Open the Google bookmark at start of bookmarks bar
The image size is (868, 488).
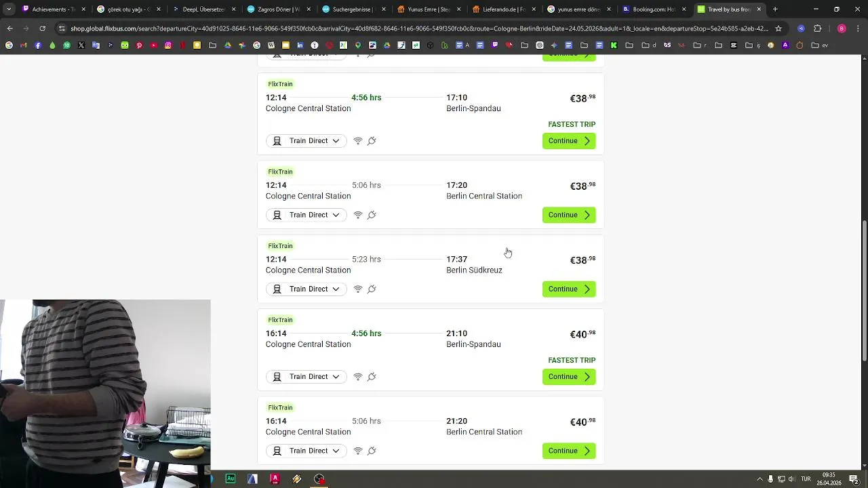9,45
